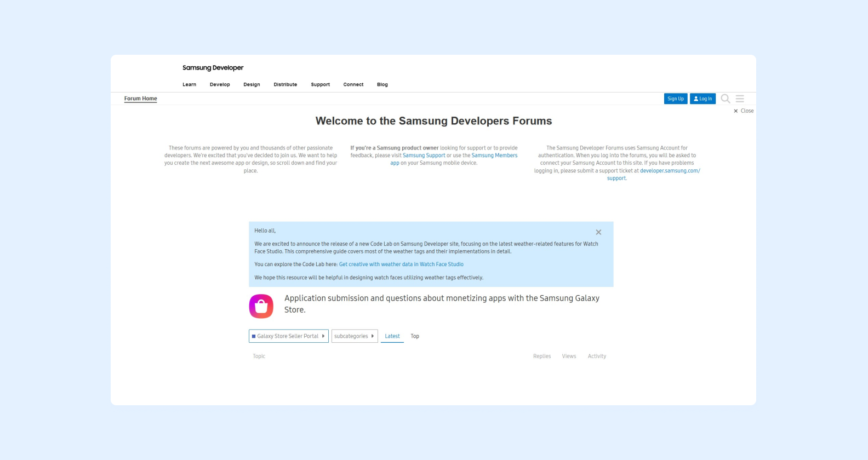The height and width of the screenshot is (460, 868).
Task: Expand the subcategories dropdown
Action: [355, 336]
